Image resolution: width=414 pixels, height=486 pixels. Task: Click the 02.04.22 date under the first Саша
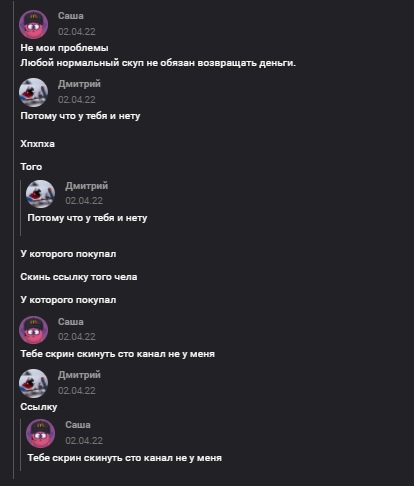click(77, 32)
